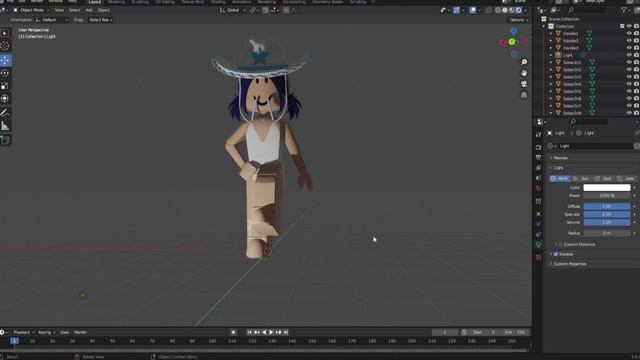Expand Light tree arrow in outliner

coord(551,55)
